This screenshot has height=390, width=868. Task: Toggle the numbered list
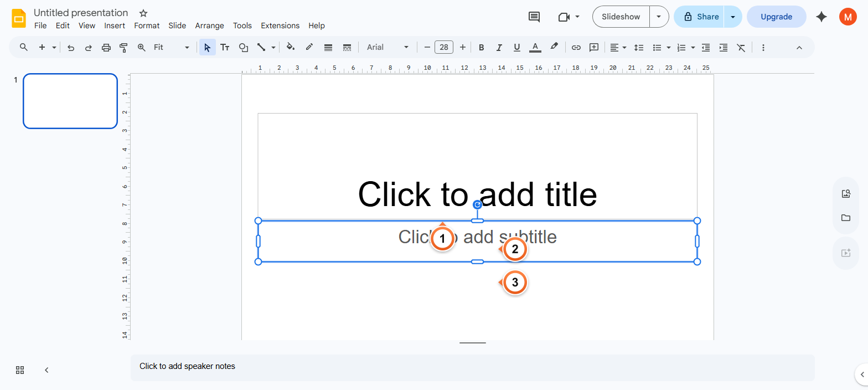pyautogui.click(x=682, y=48)
